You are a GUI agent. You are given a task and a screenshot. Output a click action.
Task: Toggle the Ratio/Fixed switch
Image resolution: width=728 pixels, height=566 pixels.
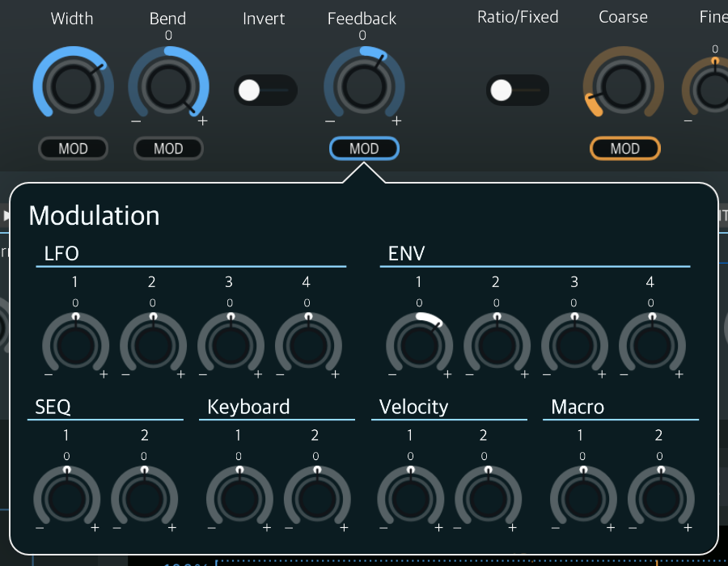[517, 90]
